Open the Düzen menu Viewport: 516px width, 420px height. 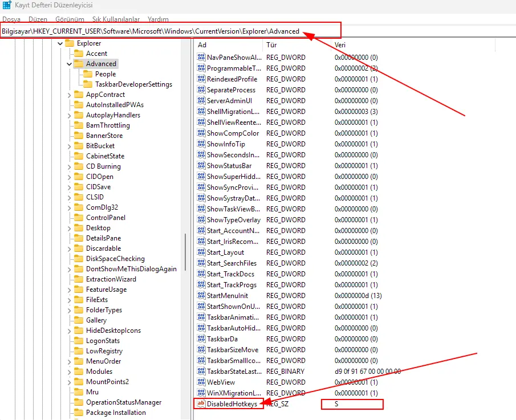pyautogui.click(x=38, y=19)
